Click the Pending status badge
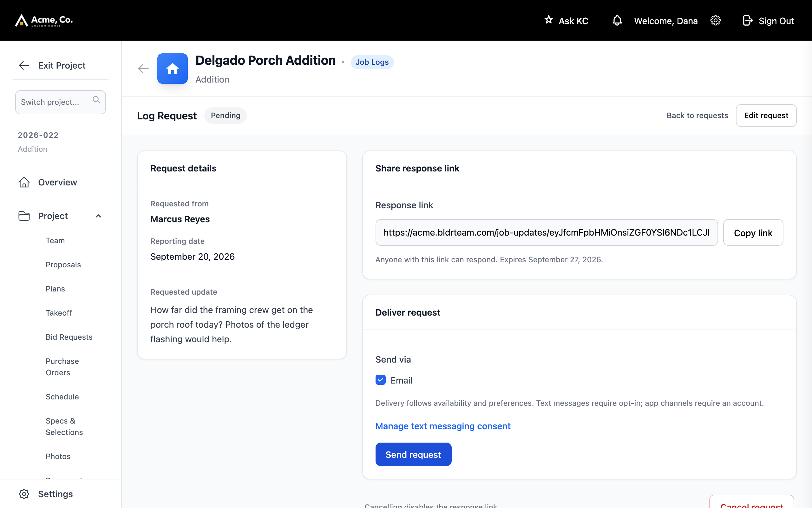 (x=226, y=116)
